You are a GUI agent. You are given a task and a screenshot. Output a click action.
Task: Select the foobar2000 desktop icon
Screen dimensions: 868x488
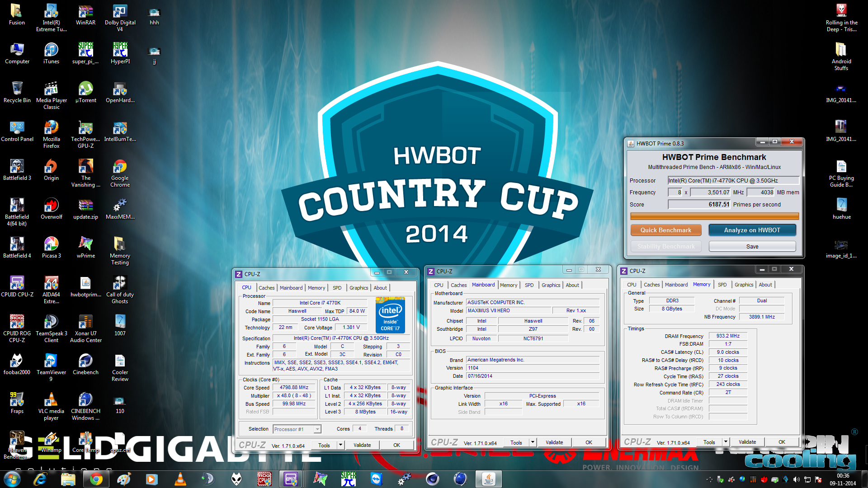tap(17, 364)
